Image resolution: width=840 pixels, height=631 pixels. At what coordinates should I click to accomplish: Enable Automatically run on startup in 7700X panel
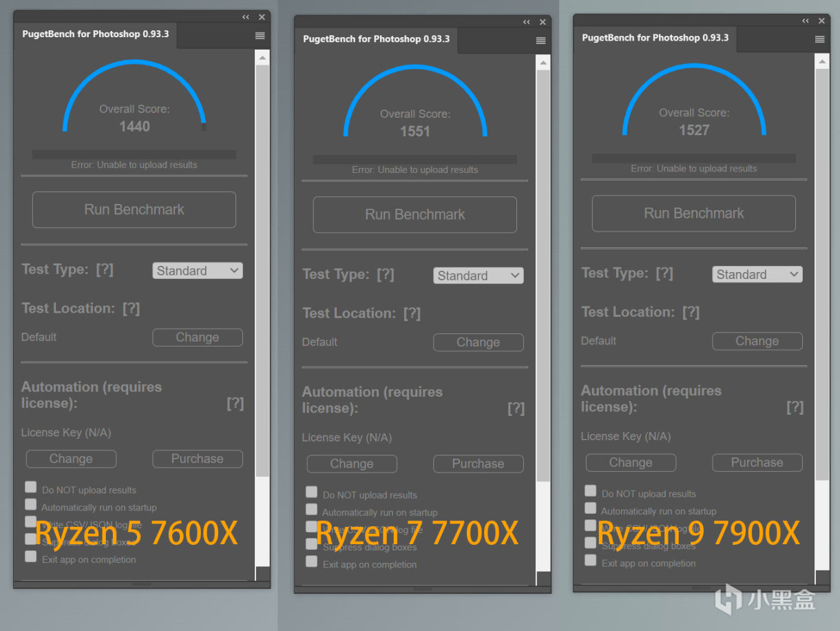click(x=311, y=509)
